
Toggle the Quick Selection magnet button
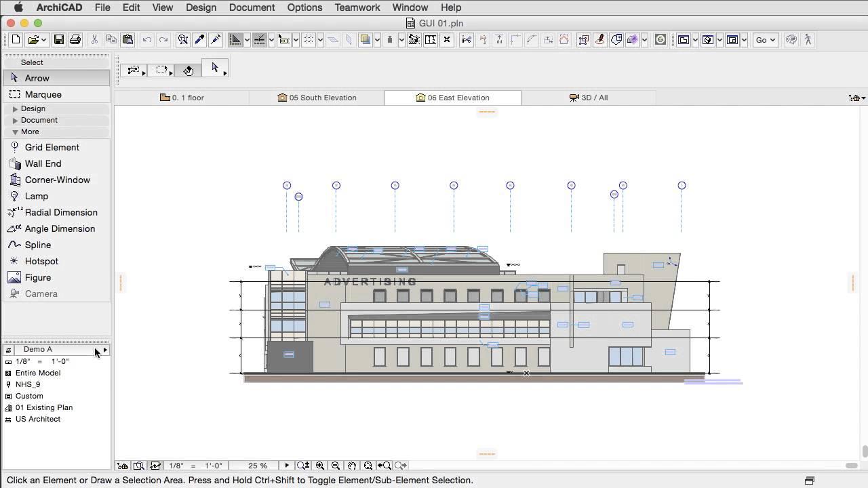[x=189, y=70]
